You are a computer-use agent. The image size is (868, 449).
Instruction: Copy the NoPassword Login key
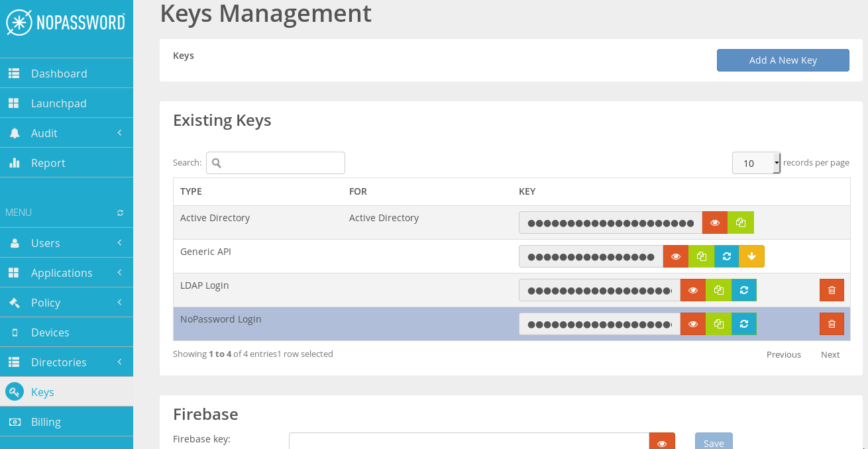pyautogui.click(x=719, y=324)
